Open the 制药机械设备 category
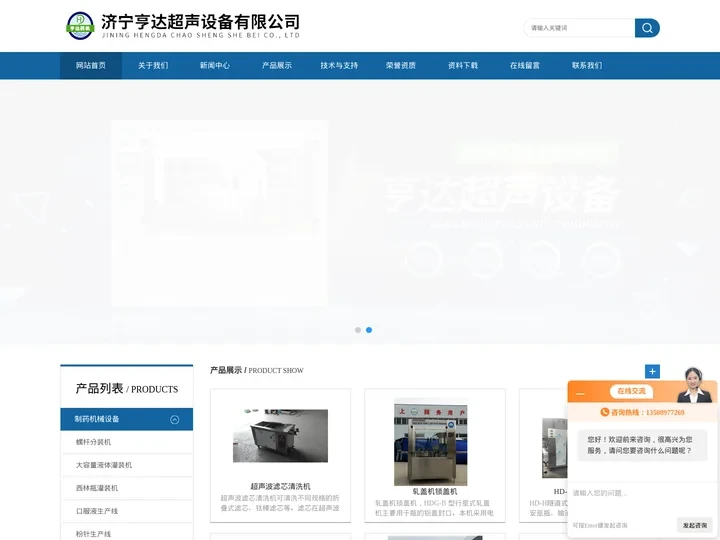This screenshot has width=720, height=540. coord(97,419)
